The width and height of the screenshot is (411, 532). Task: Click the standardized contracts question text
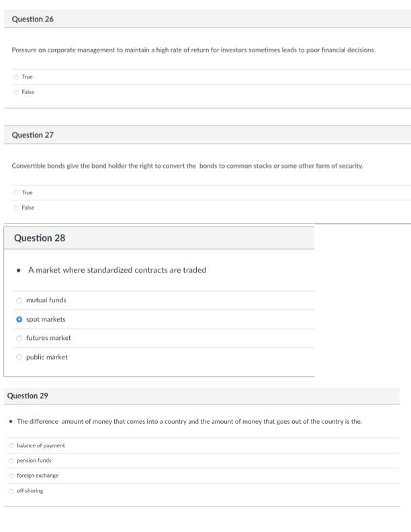point(117,270)
